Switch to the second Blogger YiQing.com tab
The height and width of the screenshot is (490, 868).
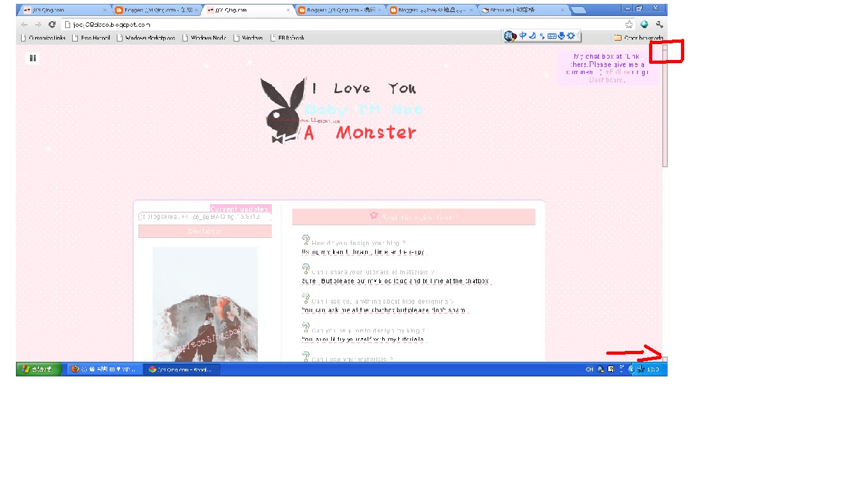coord(156,10)
